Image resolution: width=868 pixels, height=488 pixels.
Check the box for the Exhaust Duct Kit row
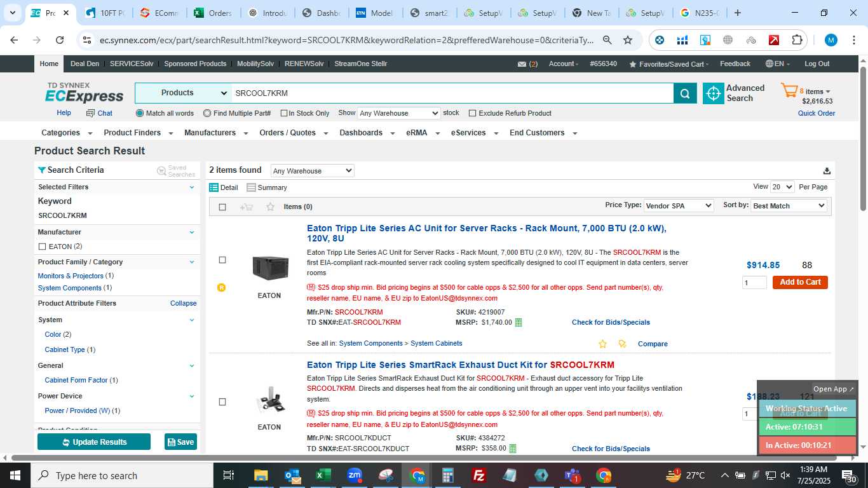click(x=222, y=402)
